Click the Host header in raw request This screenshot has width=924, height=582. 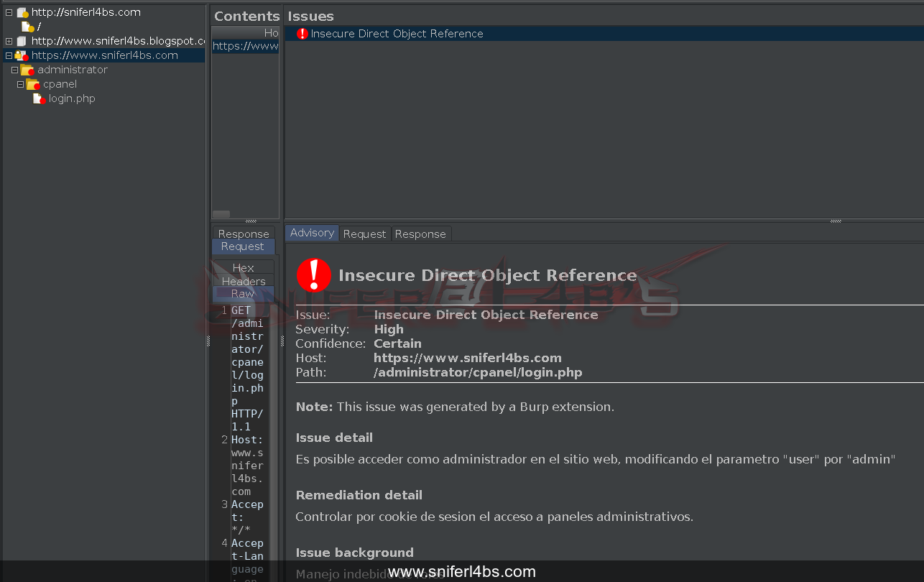click(x=247, y=466)
